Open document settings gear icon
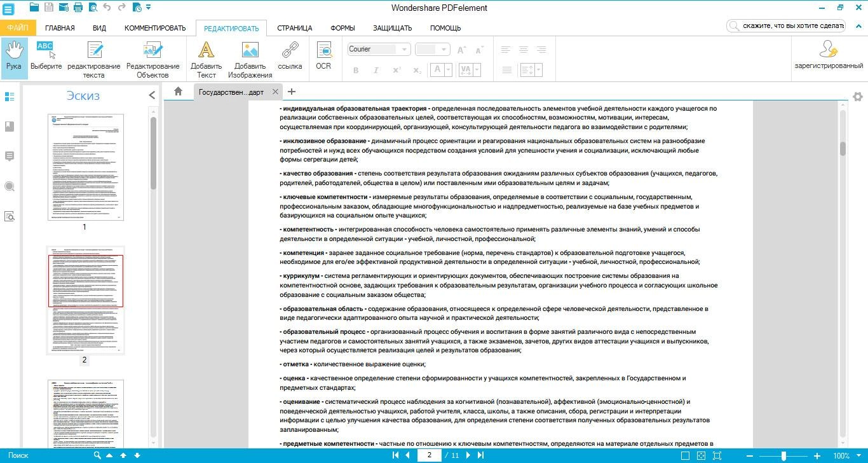 pyautogui.click(x=858, y=97)
